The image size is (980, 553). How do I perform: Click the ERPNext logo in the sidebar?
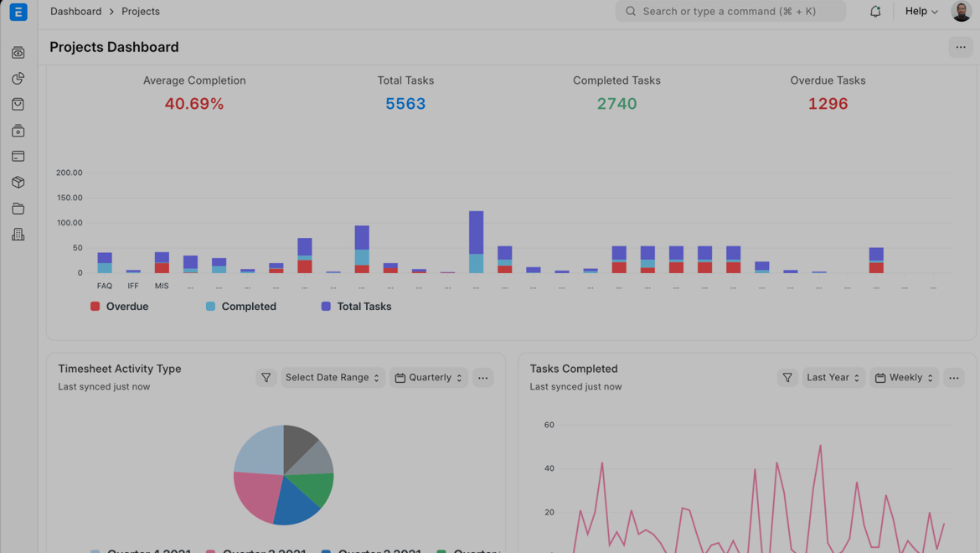pos(18,12)
